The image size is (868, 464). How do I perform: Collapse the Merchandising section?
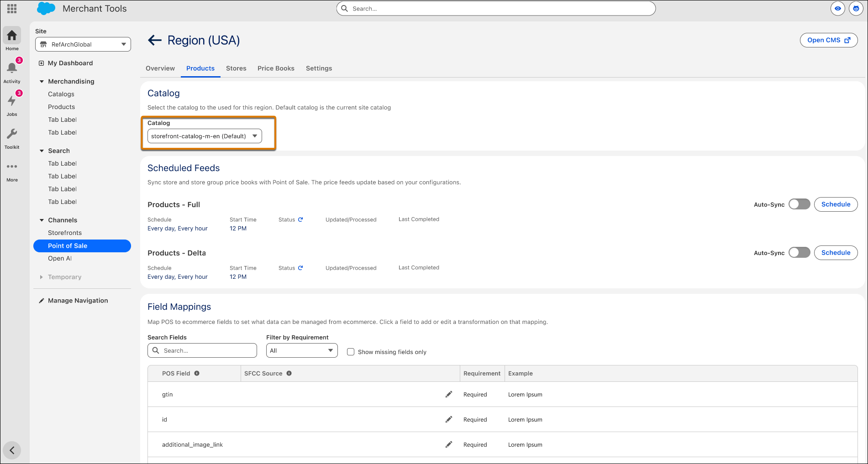click(x=42, y=82)
